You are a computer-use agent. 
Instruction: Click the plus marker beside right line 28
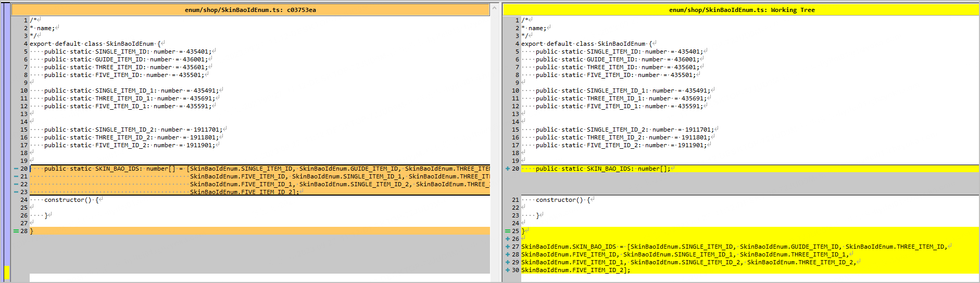(x=508, y=254)
